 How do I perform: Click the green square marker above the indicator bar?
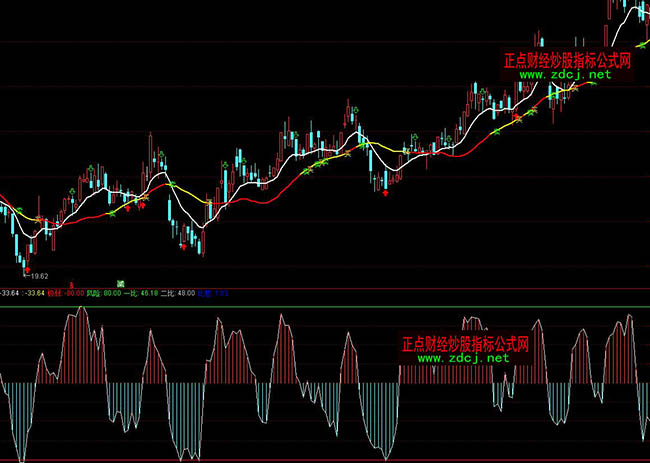(x=120, y=284)
